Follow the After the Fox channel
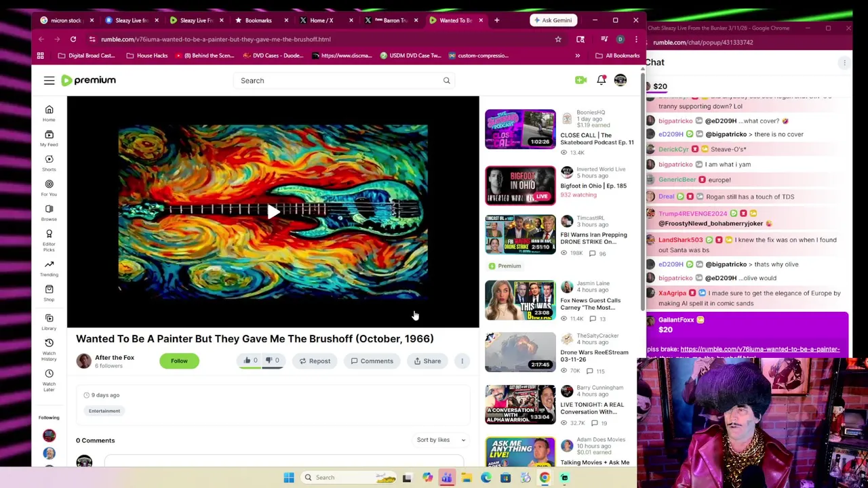Viewport: 868px width, 488px height. (179, 361)
